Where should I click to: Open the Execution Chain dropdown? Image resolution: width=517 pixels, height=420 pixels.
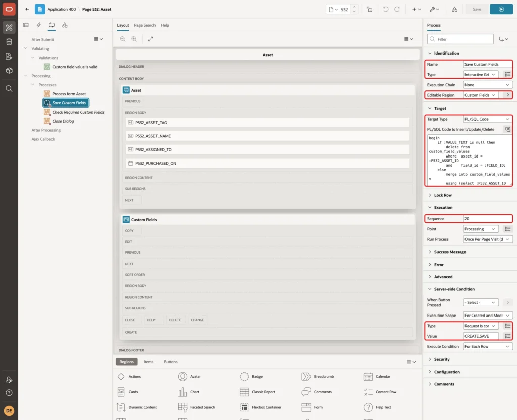point(487,85)
